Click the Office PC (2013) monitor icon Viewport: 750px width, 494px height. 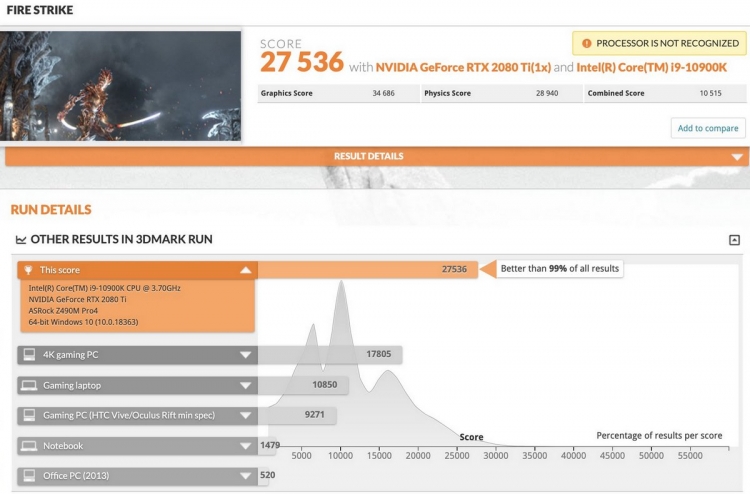pyautogui.click(x=29, y=475)
